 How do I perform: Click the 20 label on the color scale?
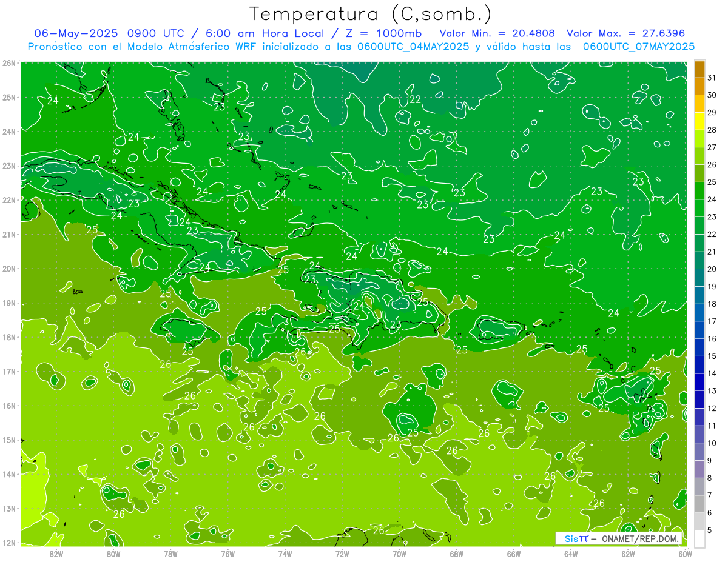(x=712, y=269)
